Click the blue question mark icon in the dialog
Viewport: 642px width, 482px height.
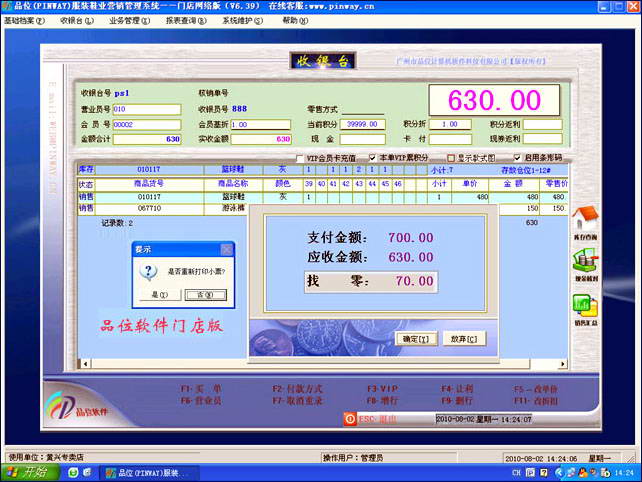click(149, 271)
